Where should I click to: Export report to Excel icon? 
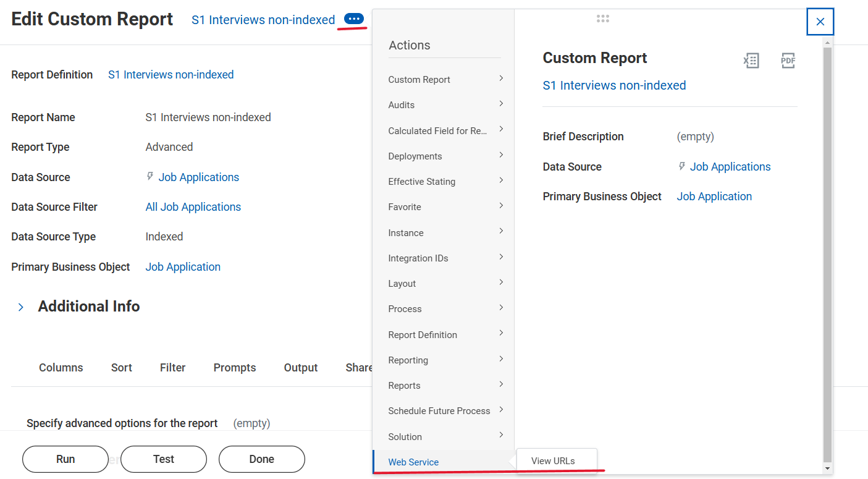click(x=751, y=61)
